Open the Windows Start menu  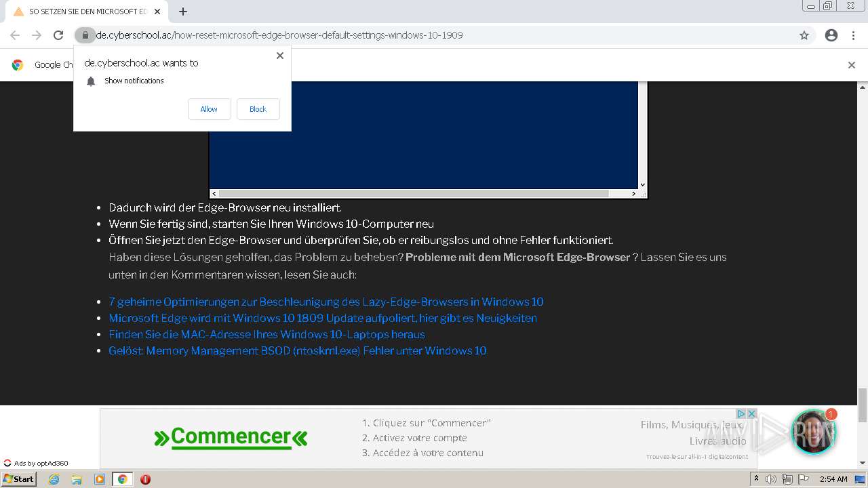coord(19,479)
